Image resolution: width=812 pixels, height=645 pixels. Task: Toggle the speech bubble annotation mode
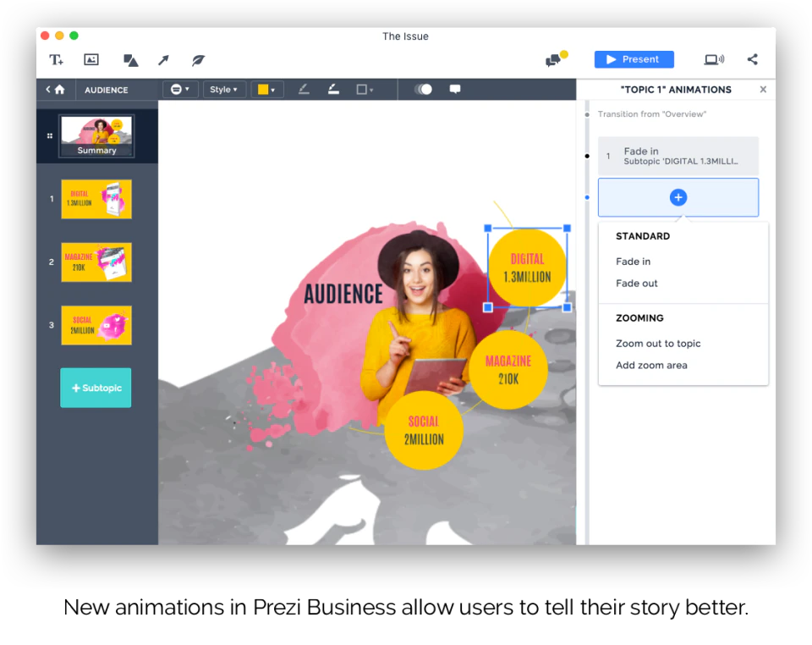(455, 89)
